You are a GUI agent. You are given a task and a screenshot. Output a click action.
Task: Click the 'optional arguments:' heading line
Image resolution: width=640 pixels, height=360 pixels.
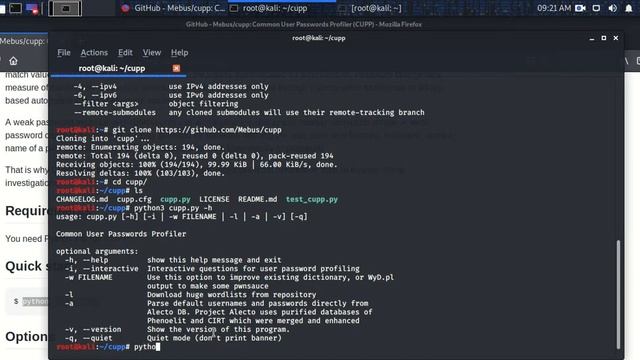pyautogui.click(x=97, y=251)
